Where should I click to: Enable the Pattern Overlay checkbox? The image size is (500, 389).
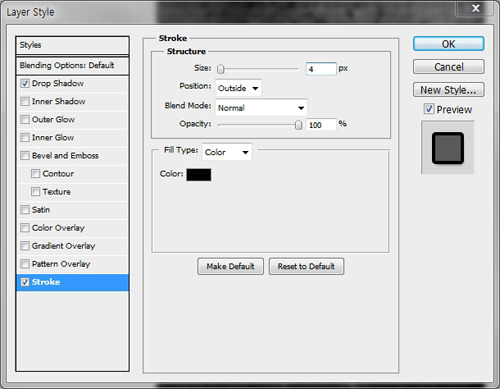25,264
